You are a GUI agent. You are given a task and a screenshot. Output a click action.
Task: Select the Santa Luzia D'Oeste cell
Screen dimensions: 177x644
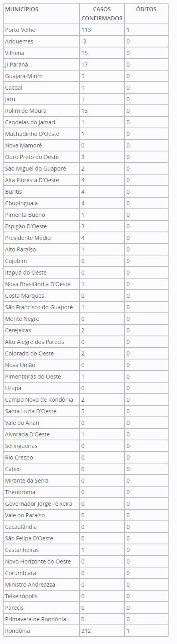pyautogui.click(x=42, y=411)
